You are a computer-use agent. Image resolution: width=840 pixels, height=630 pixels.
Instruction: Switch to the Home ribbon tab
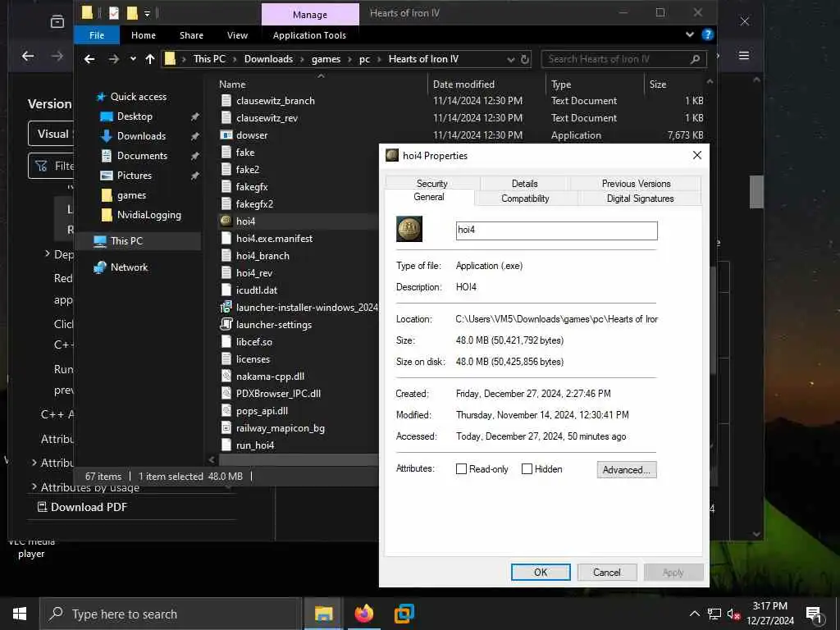pos(144,35)
